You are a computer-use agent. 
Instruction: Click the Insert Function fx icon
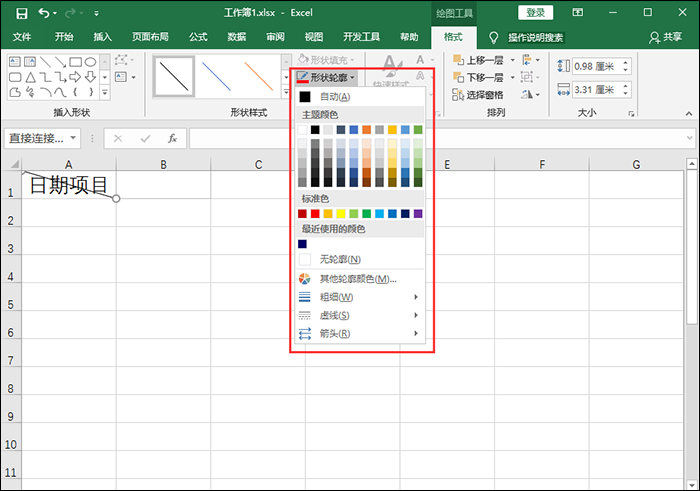(172, 138)
